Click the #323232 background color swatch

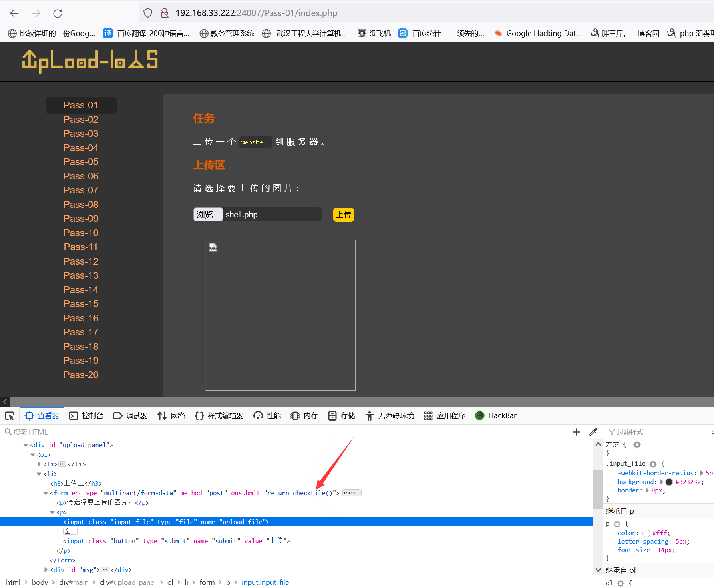click(669, 482)
